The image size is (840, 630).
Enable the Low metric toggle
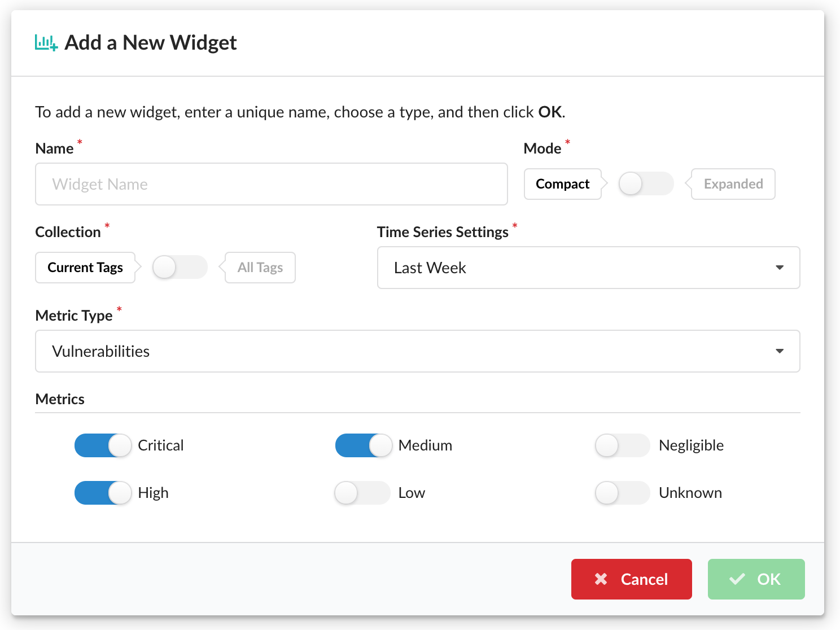(362, 493)
